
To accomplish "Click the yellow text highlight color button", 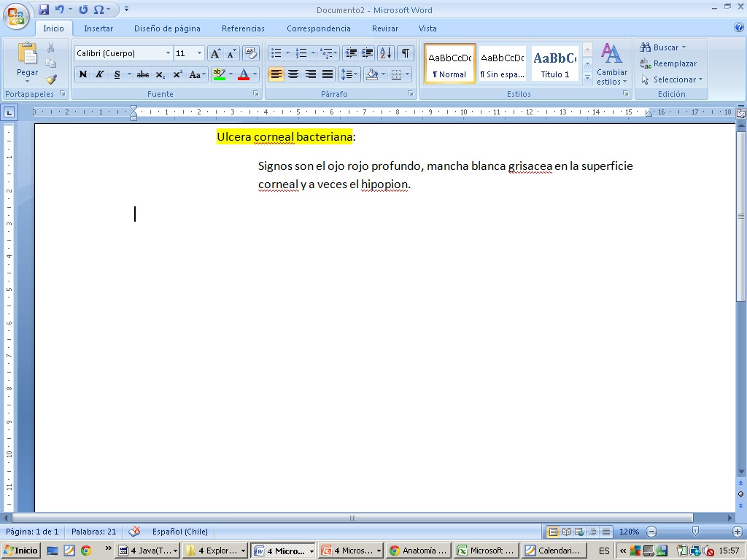I will tap(219, 74).
